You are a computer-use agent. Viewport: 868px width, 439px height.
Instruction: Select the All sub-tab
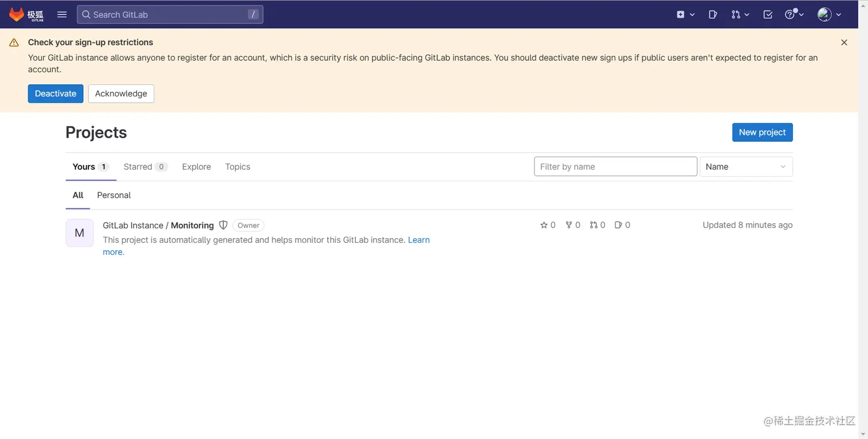click(78, 195)
